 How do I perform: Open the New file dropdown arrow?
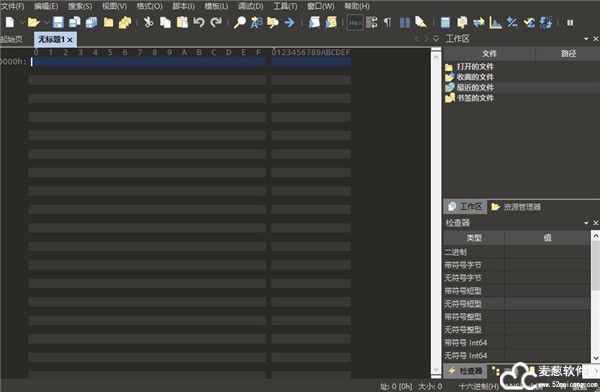click(x=22, y=23)
